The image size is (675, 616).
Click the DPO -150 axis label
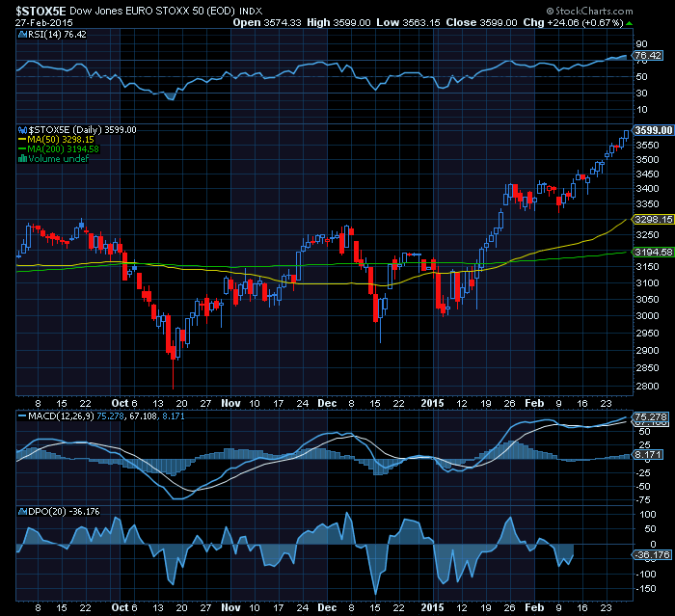(x=647, y=588)
